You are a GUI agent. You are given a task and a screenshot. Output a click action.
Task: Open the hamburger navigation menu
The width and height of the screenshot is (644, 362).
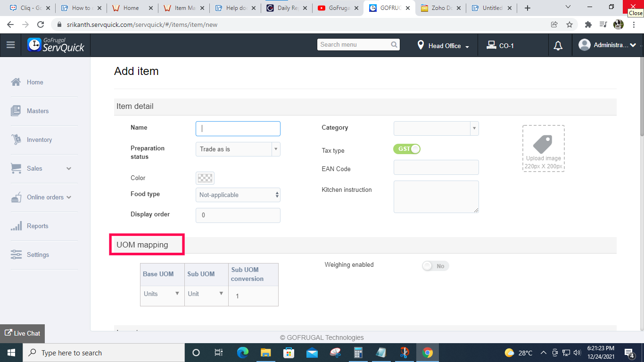tap(10, 45)
